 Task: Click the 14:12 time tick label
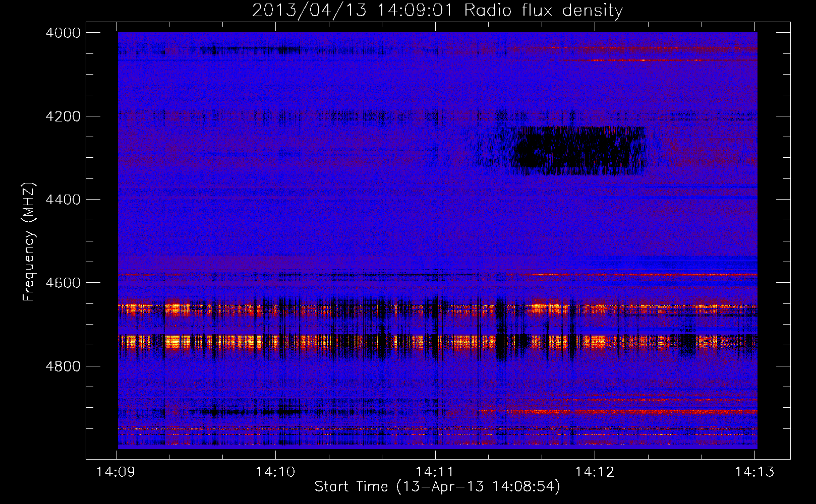595,472
